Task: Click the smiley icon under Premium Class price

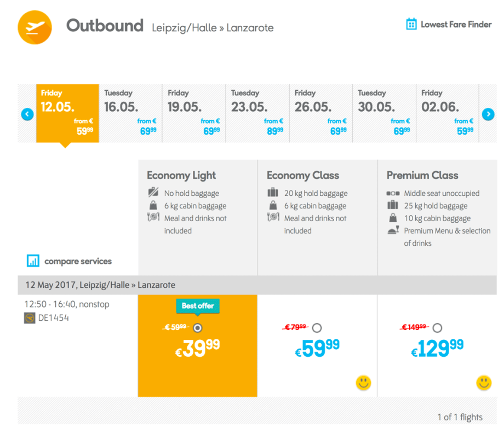Action: click(x=483, y=383)
